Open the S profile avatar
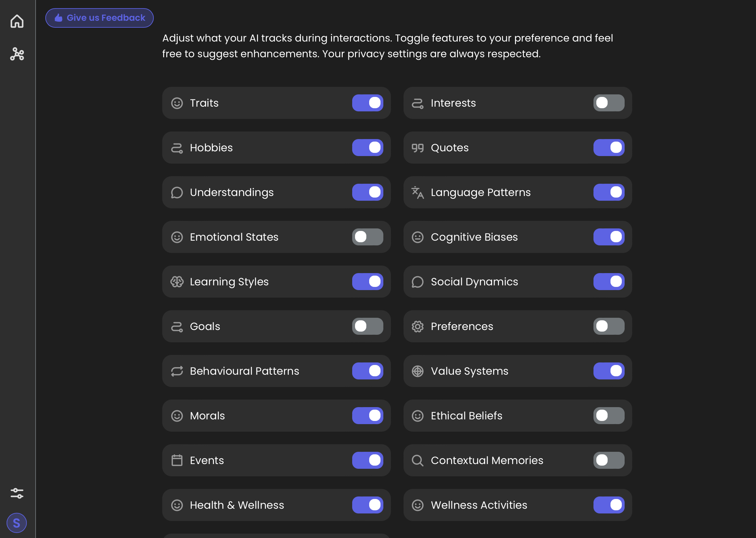Viewport: 756px width, 538px height. 17,523
